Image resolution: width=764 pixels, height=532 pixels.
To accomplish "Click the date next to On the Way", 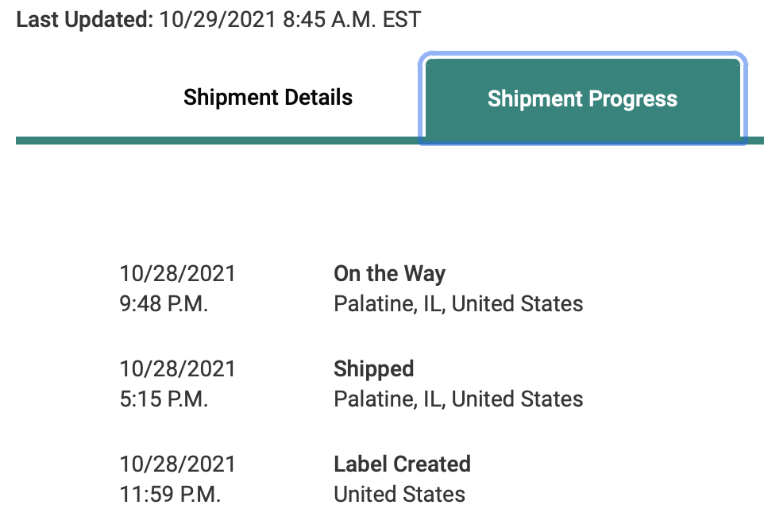I will pyautogui.click(x=178, y=274).
